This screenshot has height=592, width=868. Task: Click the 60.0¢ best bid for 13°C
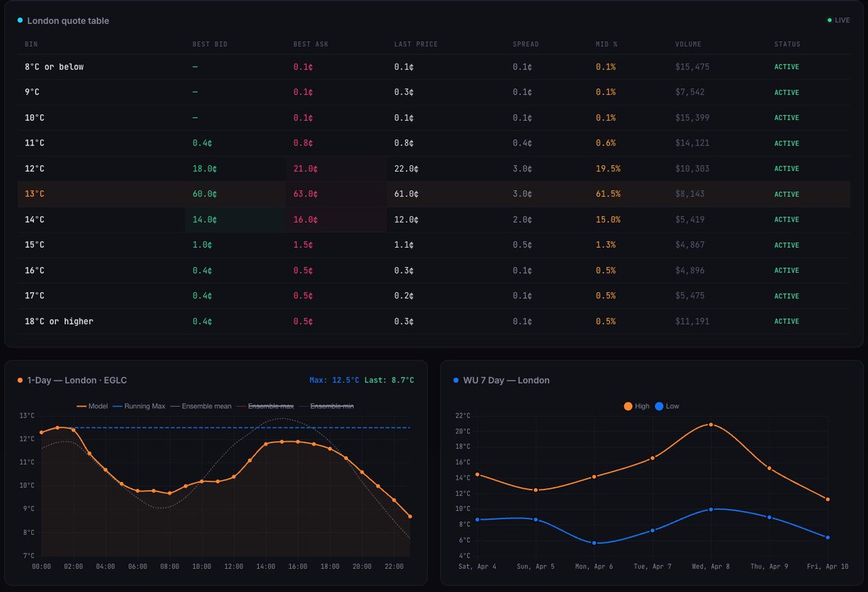[205, 194]
